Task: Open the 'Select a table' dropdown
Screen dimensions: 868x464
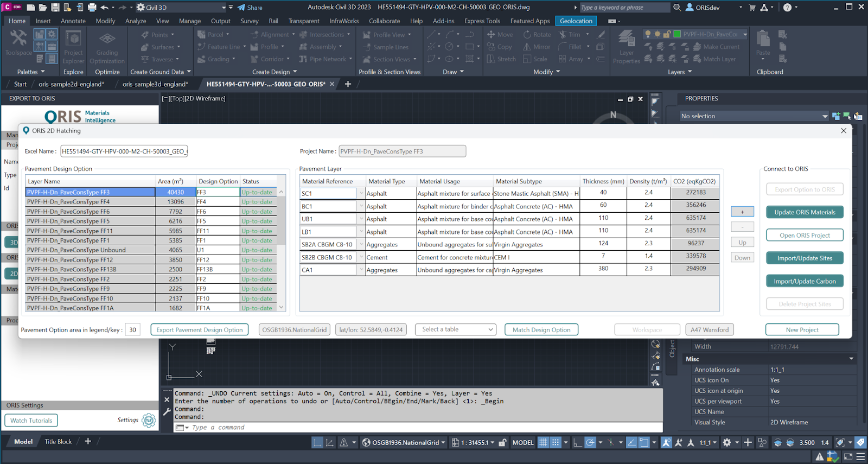Action: (x=456, y=329)
